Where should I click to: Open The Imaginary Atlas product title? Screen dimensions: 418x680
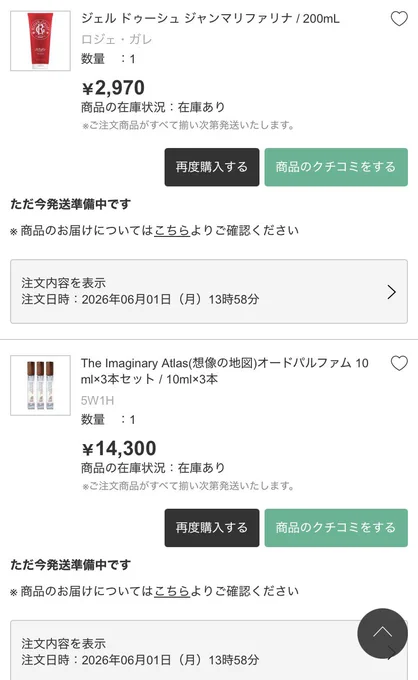click(x=225, y=371)
